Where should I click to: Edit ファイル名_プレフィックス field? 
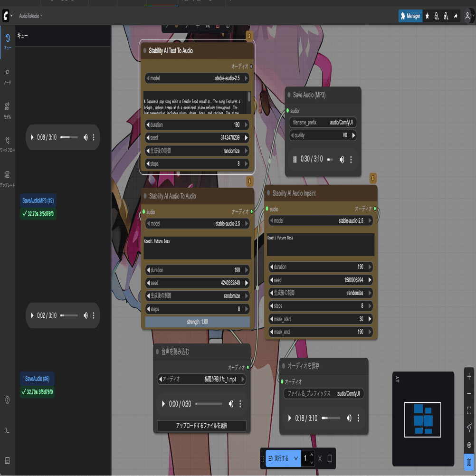coord(324,393)
